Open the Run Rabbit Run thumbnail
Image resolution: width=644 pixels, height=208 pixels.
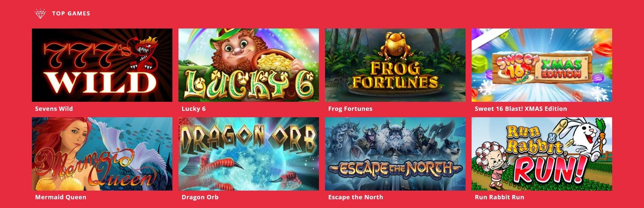542,154
